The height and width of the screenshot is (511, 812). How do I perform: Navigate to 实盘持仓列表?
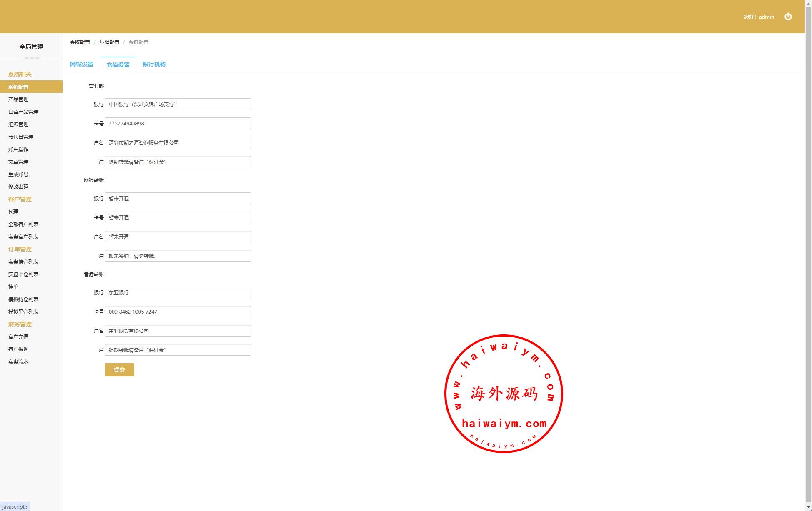[x=23, y=262]
